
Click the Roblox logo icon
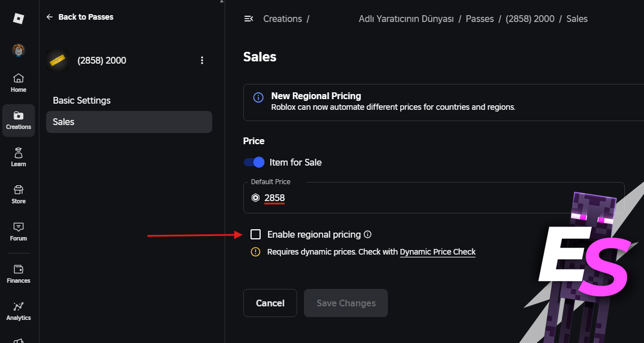(x=19, y=19)
